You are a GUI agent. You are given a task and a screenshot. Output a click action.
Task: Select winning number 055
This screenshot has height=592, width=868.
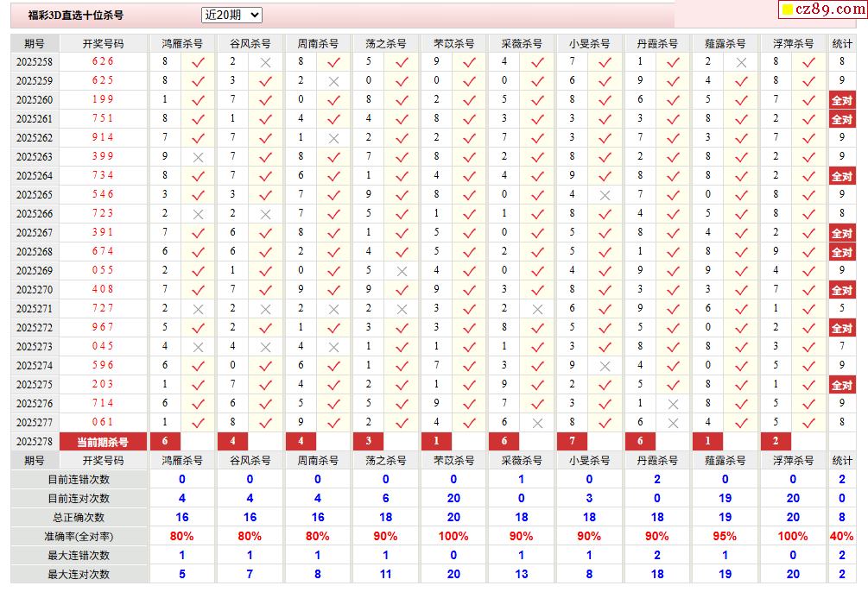[x=103, y=270]
